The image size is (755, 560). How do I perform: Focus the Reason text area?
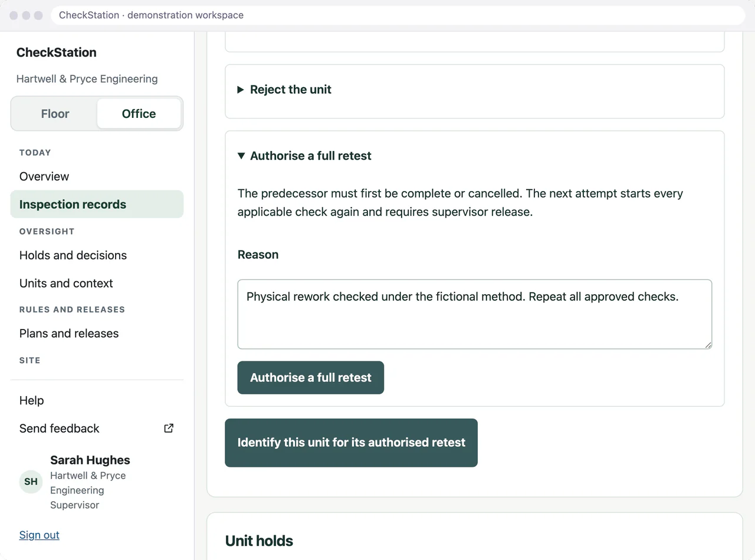pos(475,314)
